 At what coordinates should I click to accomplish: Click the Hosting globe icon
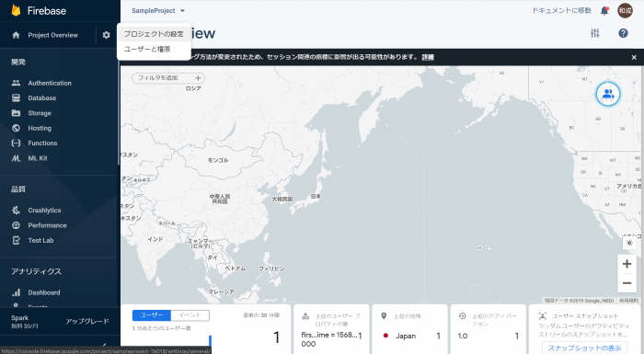click(x=16, y=128)
